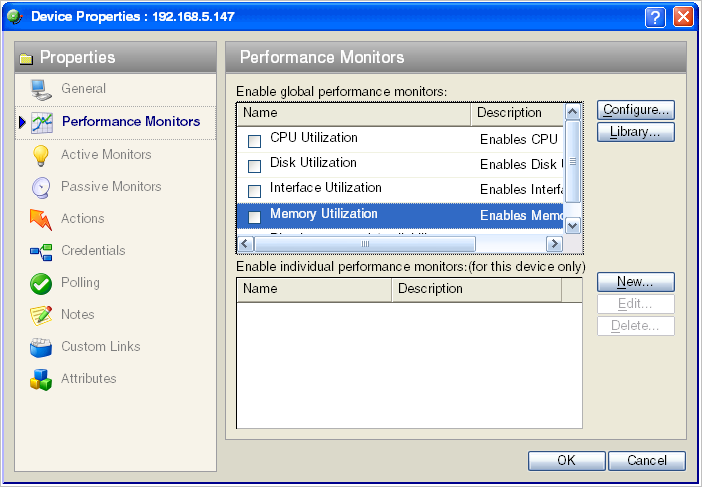Click the global list scroll right arrow
The height and width of the screenshot is (487, 702).
click(x=554, y=244)
